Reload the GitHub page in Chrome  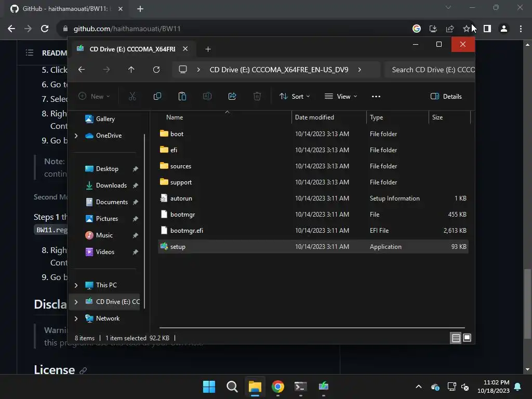(x=45, y=29)
